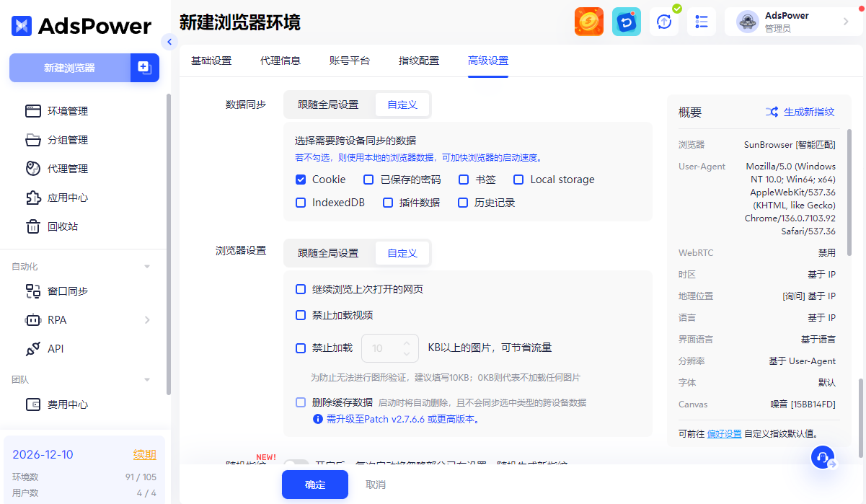Click the 确定 button

point(314,485)
